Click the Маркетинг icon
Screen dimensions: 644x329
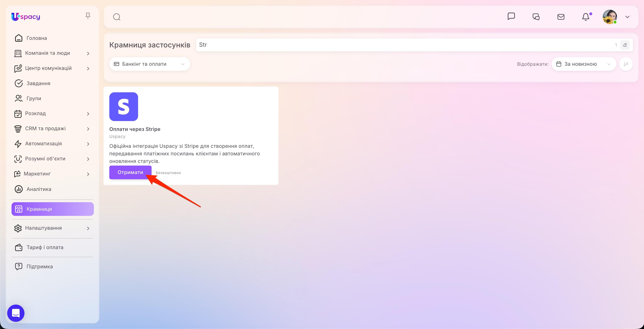tap(17, 174)
